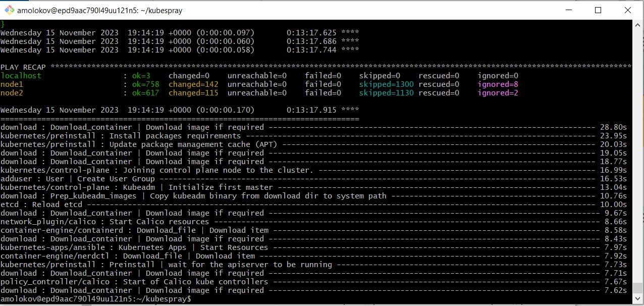Click the failed=0 value for node2
Image resolution: width=644 pixels, height=306 pixels.
coord(322,92)
